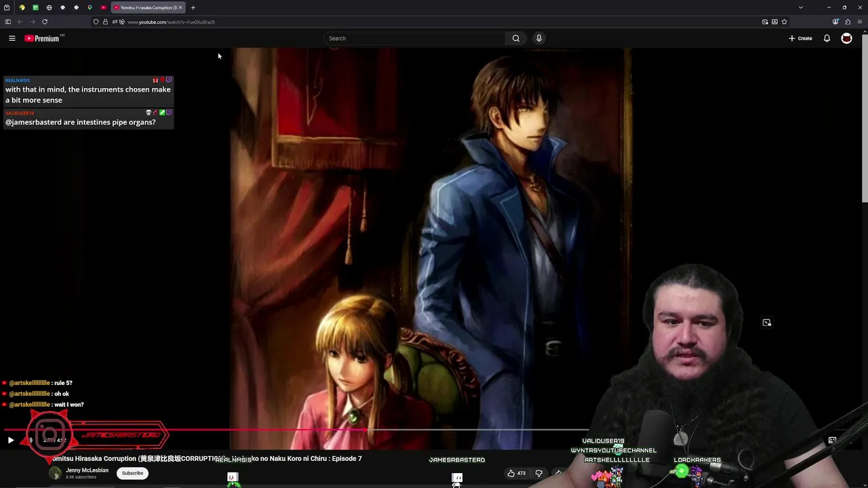This screenshot has height=488, width=868.
Task: Open the list all tabs dropdown
Action: [x=801, y=7]
